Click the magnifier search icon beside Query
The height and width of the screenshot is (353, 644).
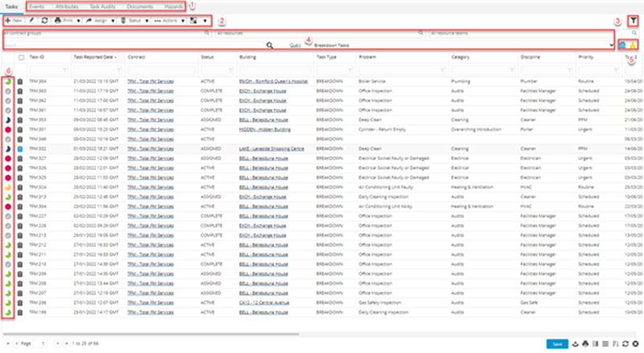(270, 46)
